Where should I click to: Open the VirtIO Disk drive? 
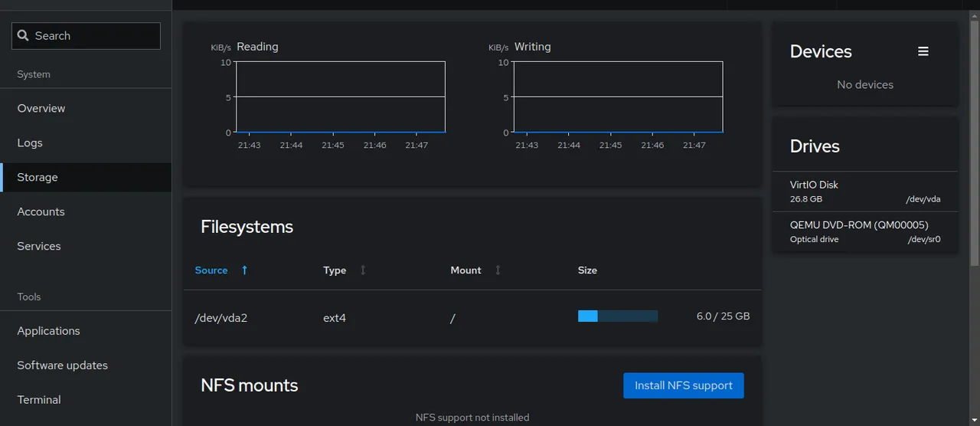point(865,192)
